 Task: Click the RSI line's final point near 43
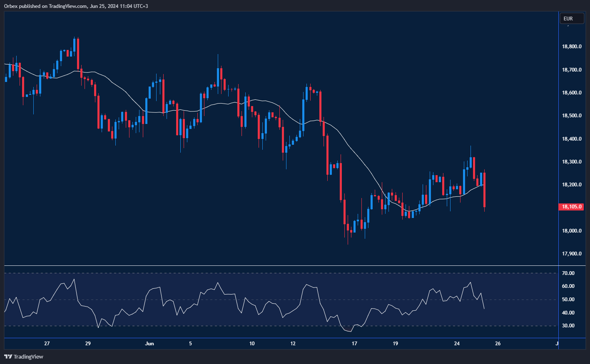point(484,308)
